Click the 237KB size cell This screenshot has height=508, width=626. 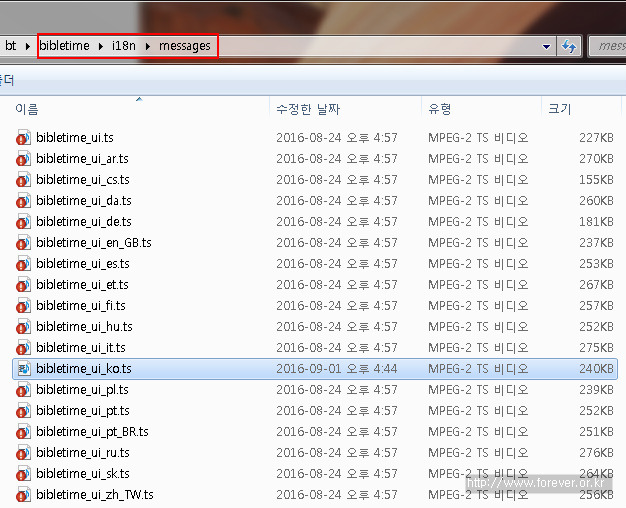[x=596, y=243]
